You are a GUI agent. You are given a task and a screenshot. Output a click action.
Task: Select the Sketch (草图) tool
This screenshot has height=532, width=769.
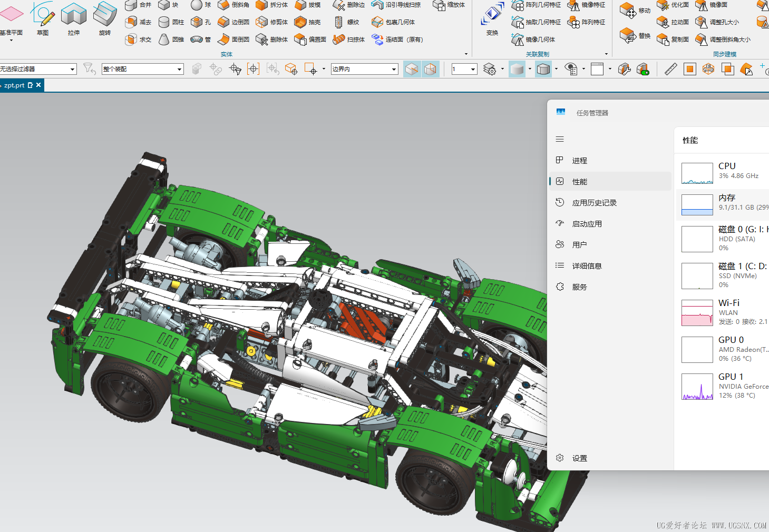coord(43,18)
